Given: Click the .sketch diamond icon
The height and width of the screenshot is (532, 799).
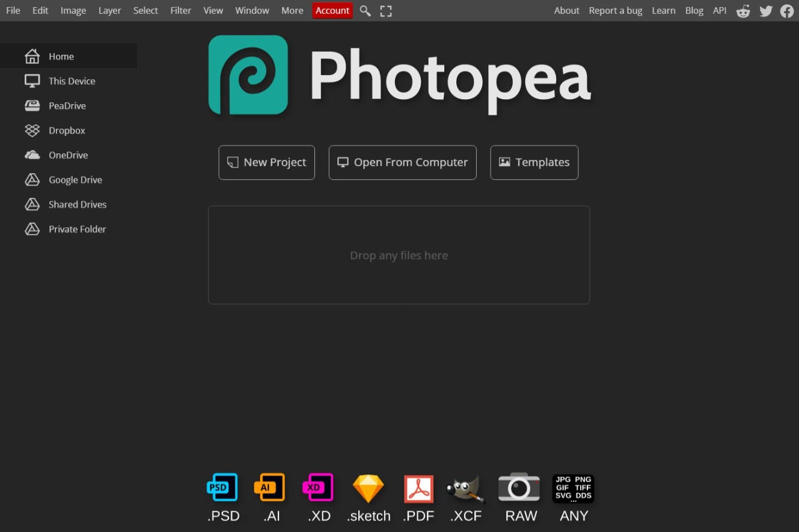Looking at the screenshot, I should point(368,489).
